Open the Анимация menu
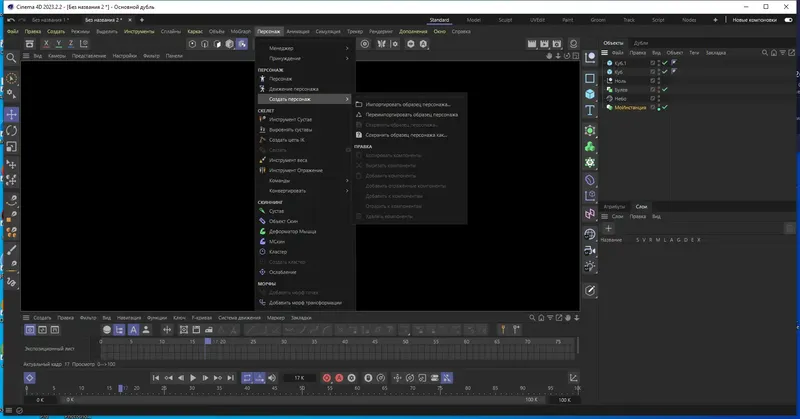Viewport: 800px width, 419px height. (298, 31)
